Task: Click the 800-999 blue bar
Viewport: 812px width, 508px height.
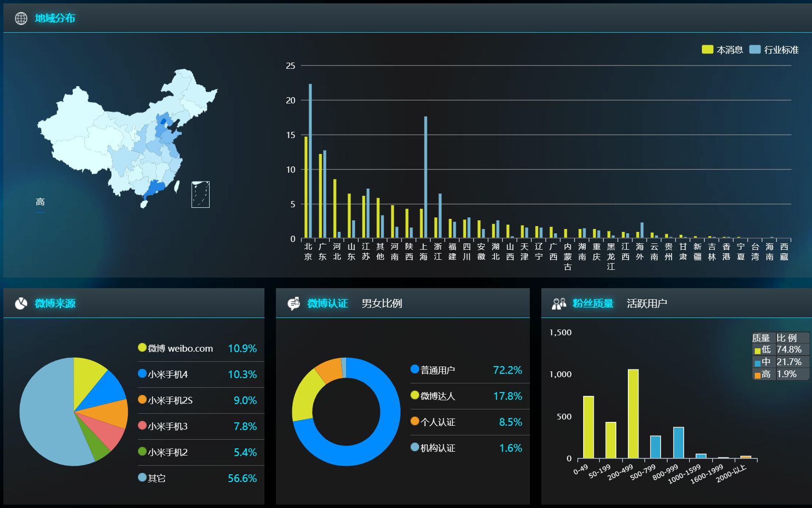Action: 678,443
